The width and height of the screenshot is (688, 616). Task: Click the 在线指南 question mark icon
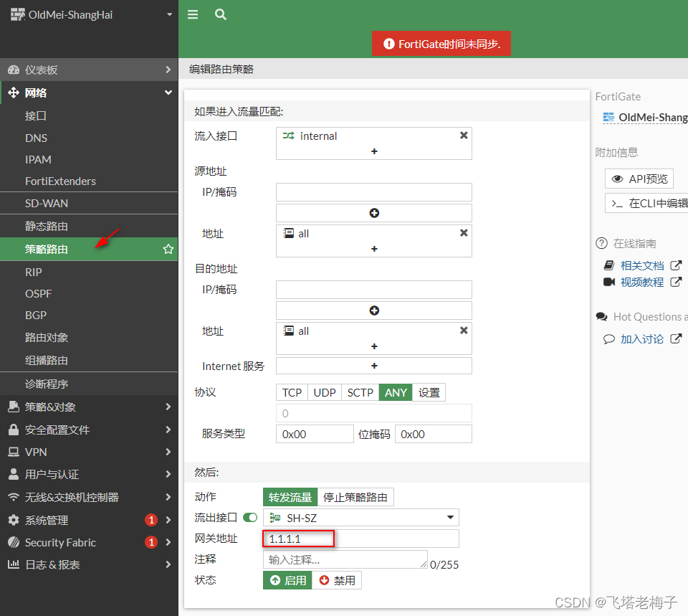601,243
